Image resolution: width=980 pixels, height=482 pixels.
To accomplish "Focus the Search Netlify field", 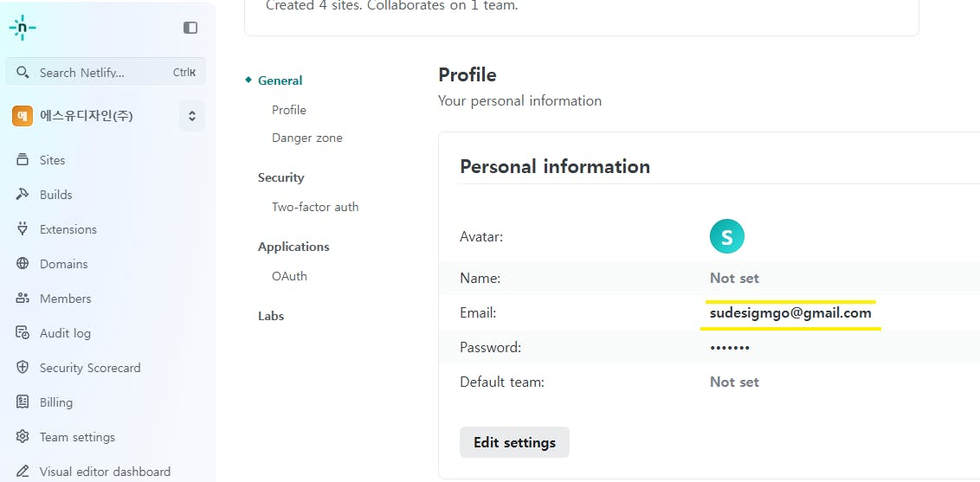I will 106,72.
